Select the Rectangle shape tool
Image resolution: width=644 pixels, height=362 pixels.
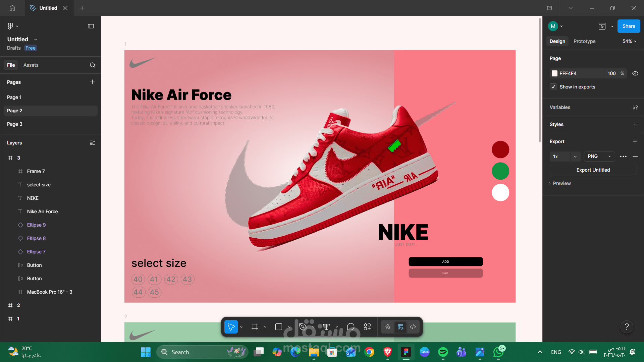(279, 327)
